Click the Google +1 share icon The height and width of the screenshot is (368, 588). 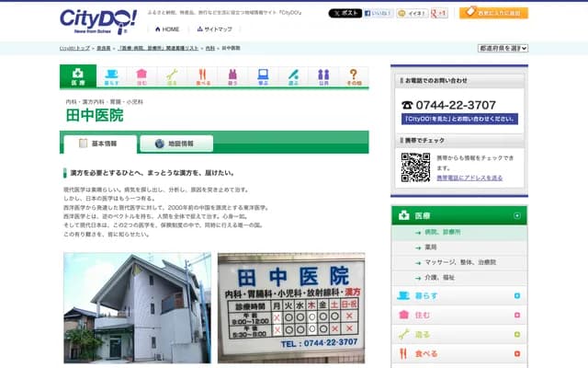[440, 14]
